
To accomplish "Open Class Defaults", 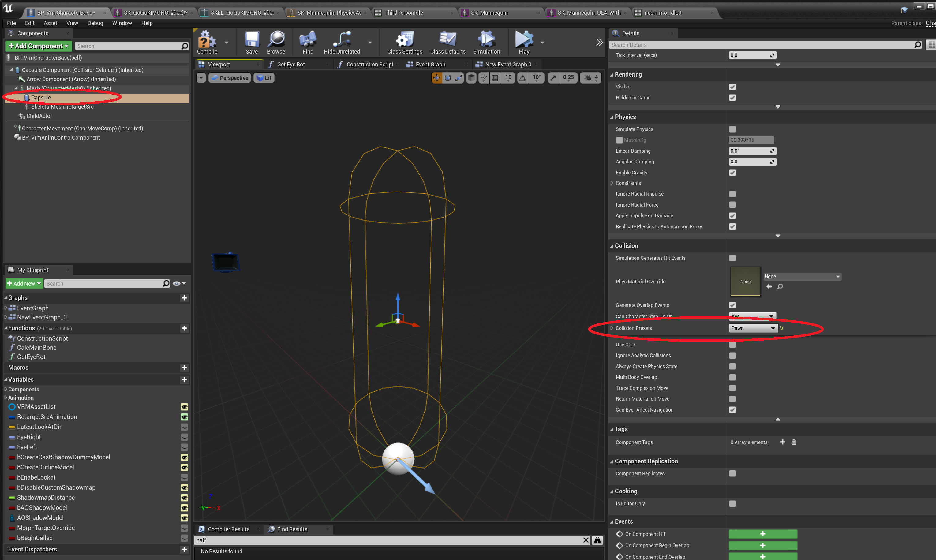I will [447, 42].
